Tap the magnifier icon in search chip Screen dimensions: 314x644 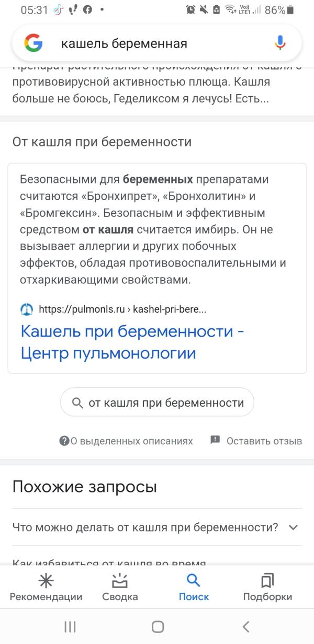click(77, 402)
